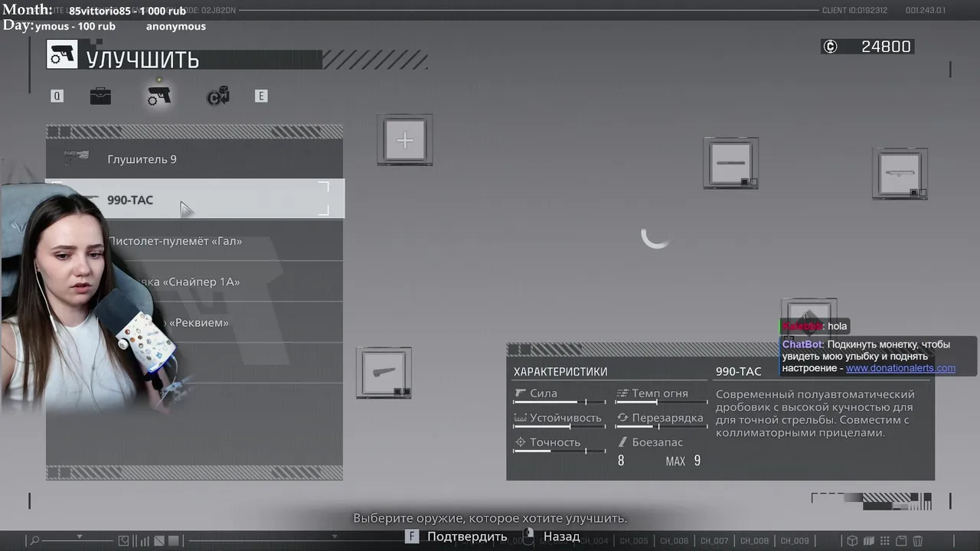Click the ХАРАКТЕРИСТИКИ heading
The width and height of the screenshot is (980, 551).
coord(560,372)
